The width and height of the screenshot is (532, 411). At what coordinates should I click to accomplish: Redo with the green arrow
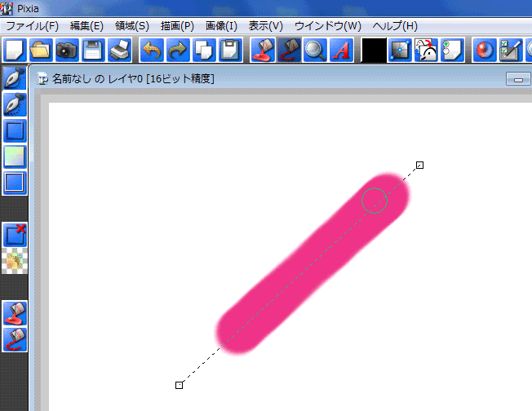point(178,51)
